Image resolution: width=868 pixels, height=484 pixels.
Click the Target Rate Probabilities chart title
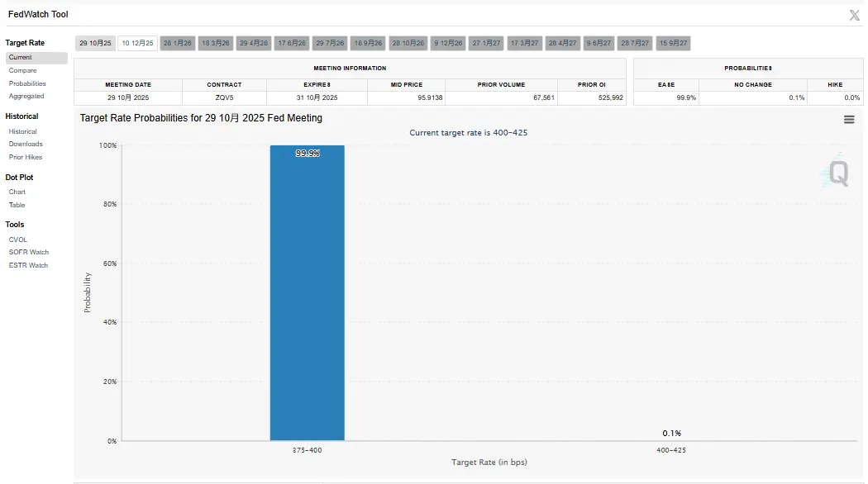click(201, 118)
